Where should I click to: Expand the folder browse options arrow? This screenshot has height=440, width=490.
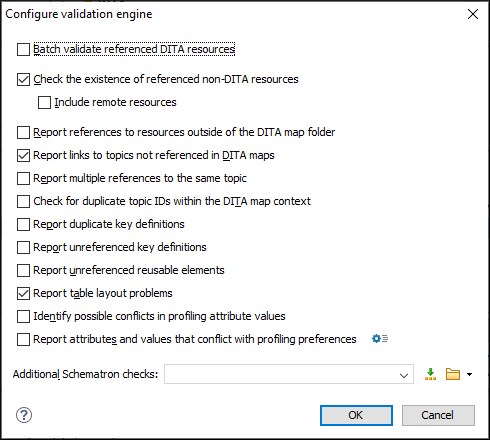click(x=469, y=374)
